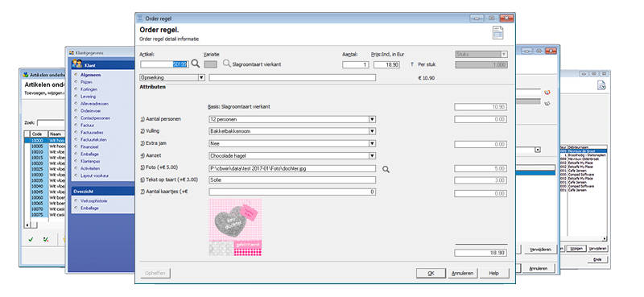Viewport: 644px width, 297px height.
Task: Select Kortingen in Klant sidebar
Action: 89,89
